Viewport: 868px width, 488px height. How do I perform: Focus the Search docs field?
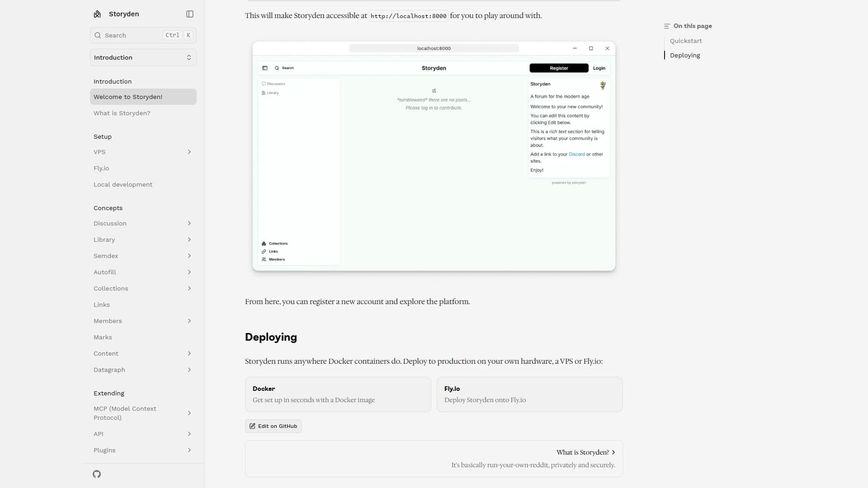point(143,35)
